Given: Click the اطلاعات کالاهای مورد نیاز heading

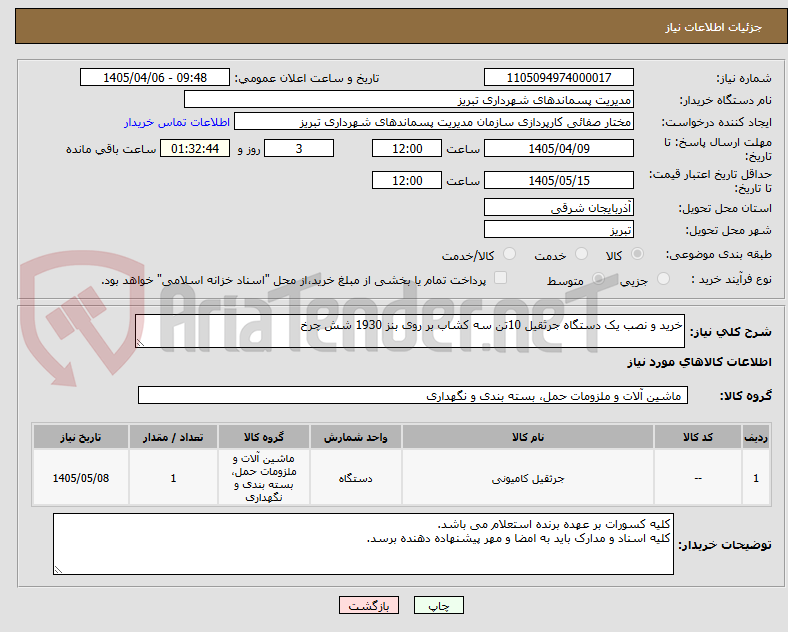Looking at the screenshot, I should (x=699, y=362).
